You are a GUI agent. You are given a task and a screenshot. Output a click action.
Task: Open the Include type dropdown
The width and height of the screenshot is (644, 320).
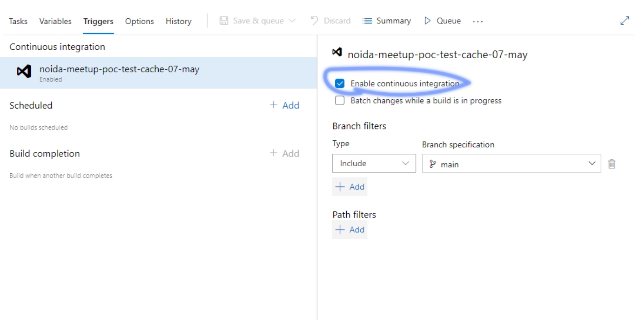[x=374, y=164]
